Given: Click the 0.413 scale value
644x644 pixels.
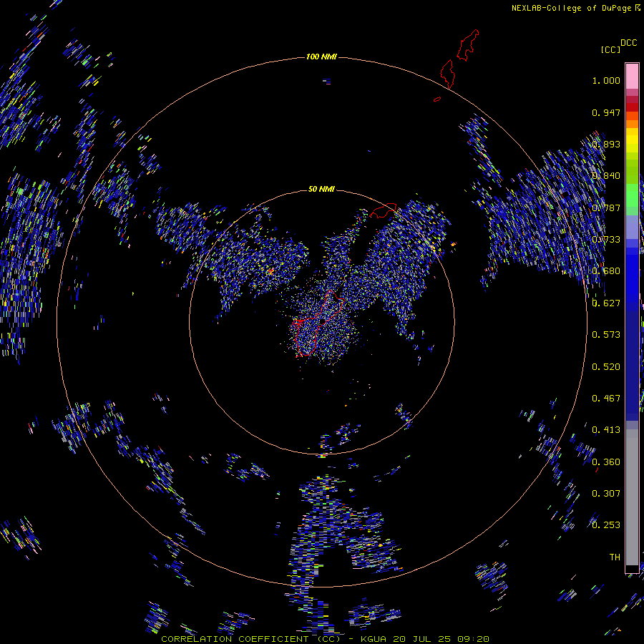Looking at the screenshot, I should tap(606, 430).
